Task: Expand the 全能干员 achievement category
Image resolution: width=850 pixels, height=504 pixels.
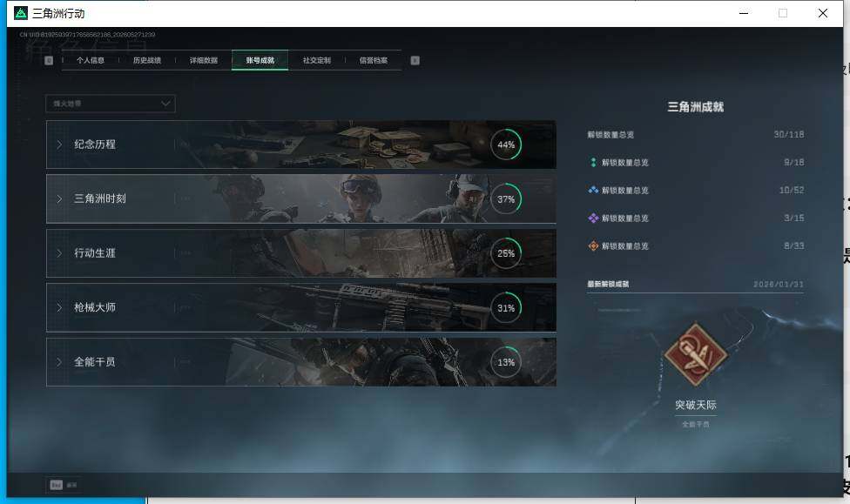Action: pyautogui.click(x=300, y=362)
